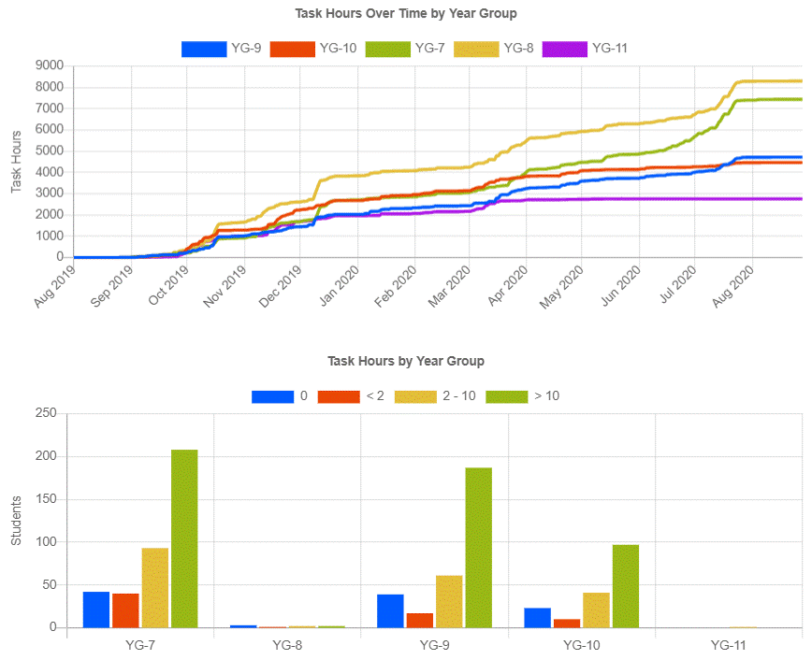Click the yellow '2 - 10' bar for YG-10
The image size is (812, 660).
coord(596,610)
